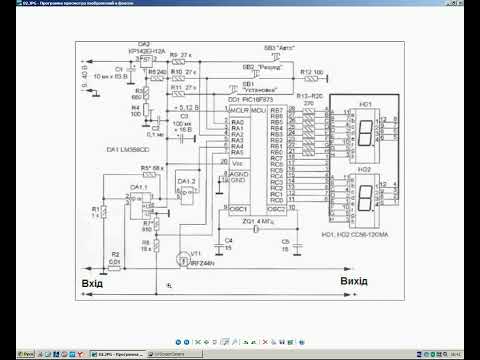Launch the red Y icon in Quick Launch

click(80, 354)
